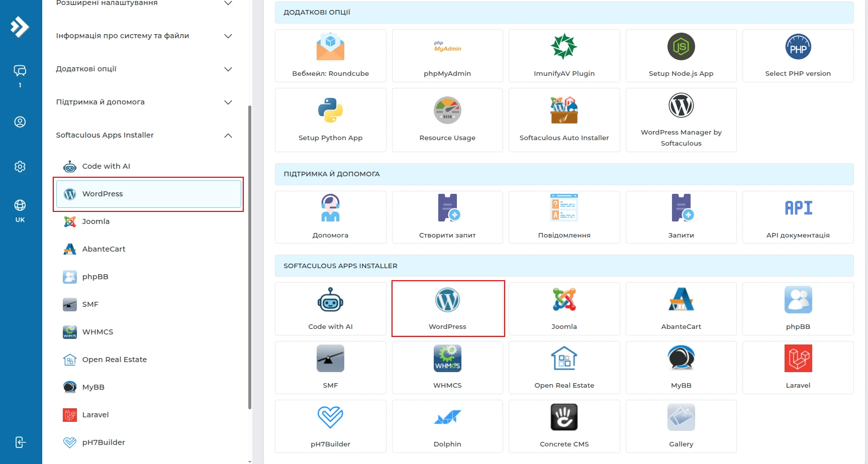Switch language via UK globe icon
Viewport: 868px width, 464px height.
pos(20,210)
